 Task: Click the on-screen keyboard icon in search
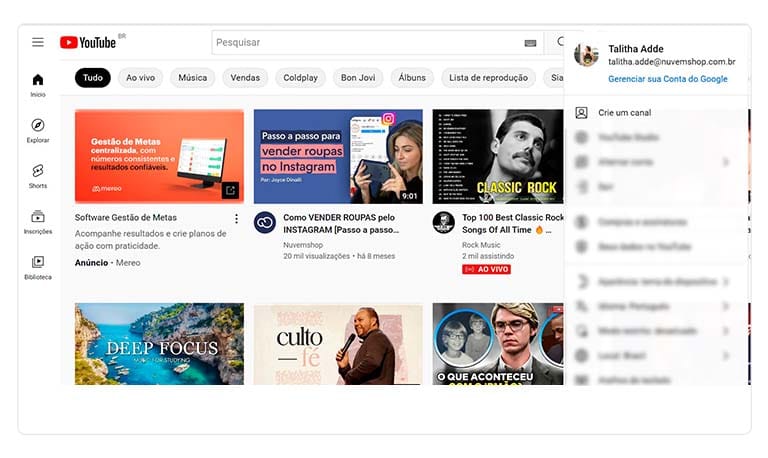click(x=530, y=43)
